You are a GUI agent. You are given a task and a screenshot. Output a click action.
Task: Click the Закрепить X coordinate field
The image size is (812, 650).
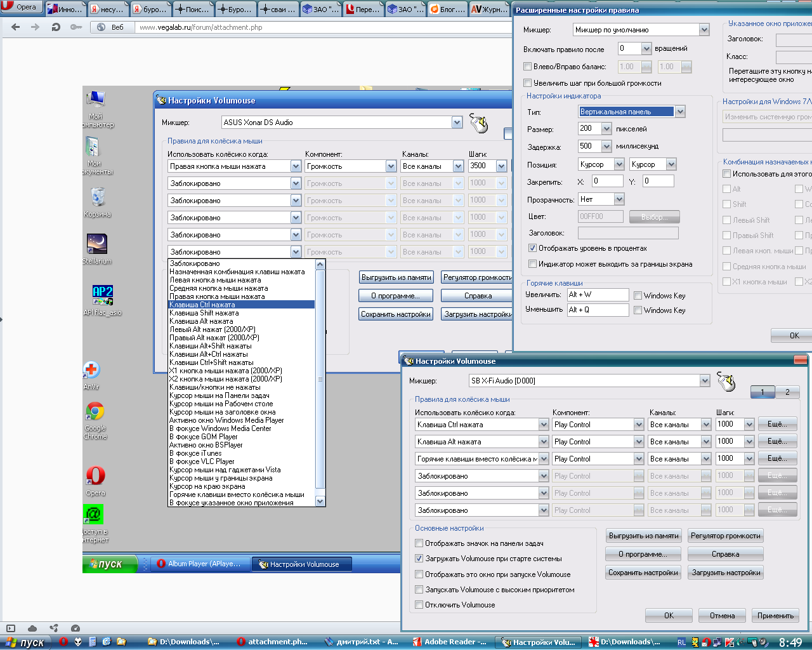[x=607, y=181]
